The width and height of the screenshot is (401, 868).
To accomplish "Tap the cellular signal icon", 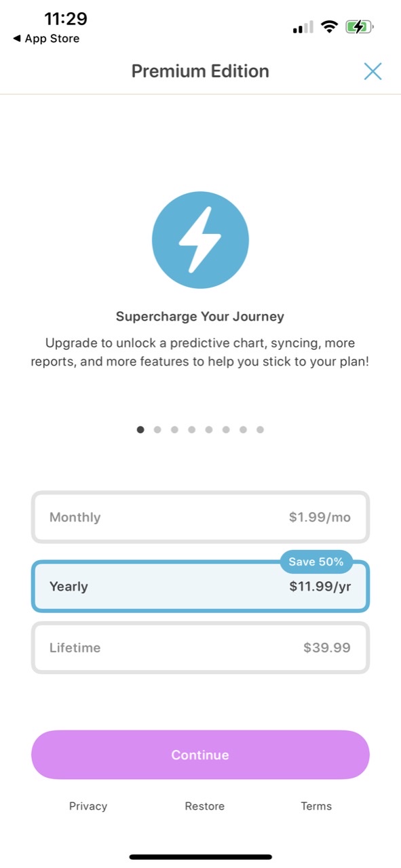I will 303,27.
